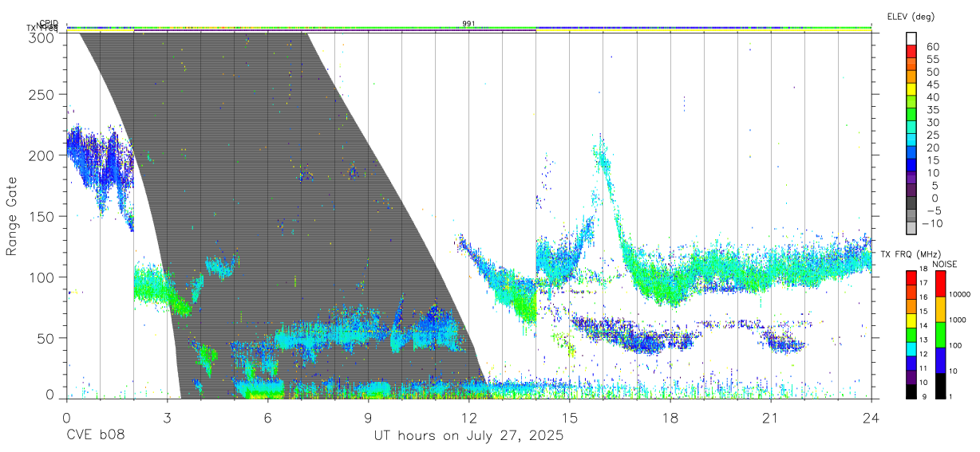Click the '24' UT hour tick label
Viewport: 980px width, 452px height.
point(871,417)
